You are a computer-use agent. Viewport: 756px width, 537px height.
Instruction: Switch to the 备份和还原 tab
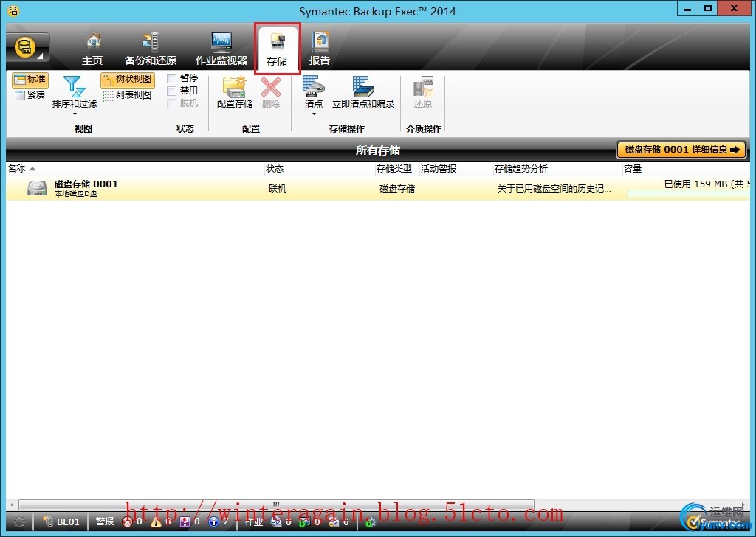[151, 49]
